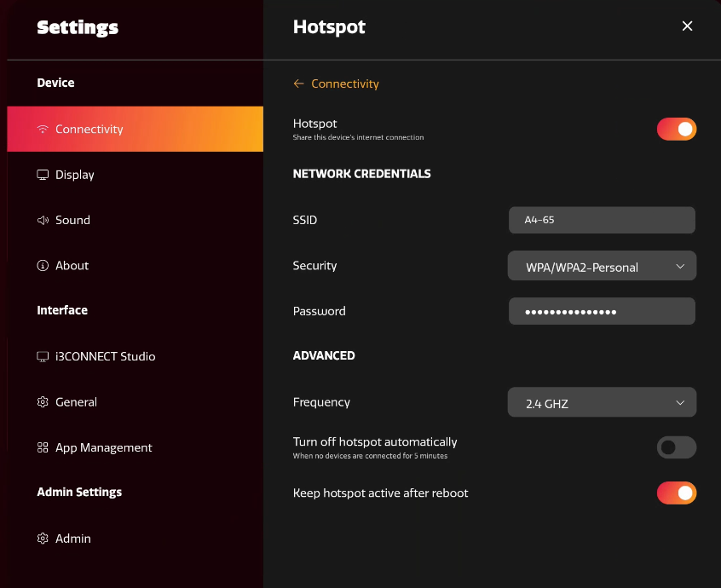
Task: Click the ADVANCED section heading
Action: (x=324, y=356)
